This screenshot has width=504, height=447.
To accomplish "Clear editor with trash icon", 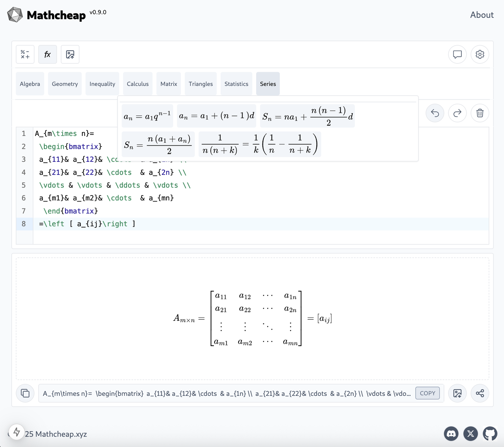I will pyautogui.click(x=480, y=113).
